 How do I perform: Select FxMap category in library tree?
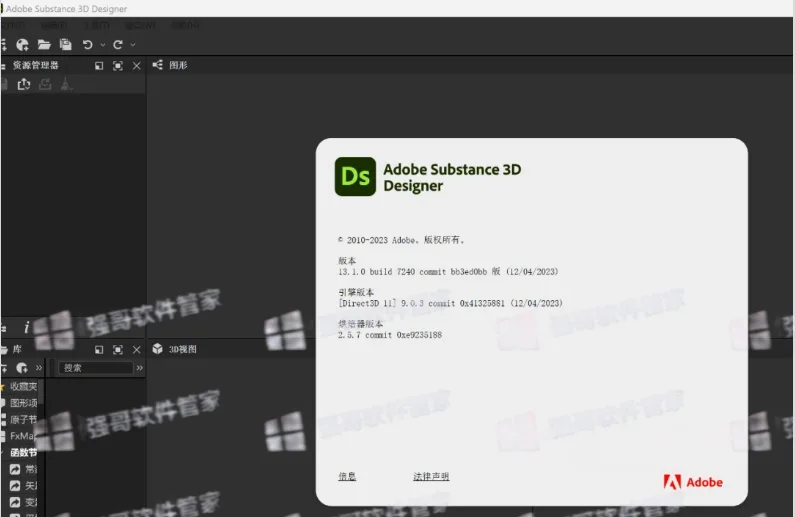(x=23, y=436)
